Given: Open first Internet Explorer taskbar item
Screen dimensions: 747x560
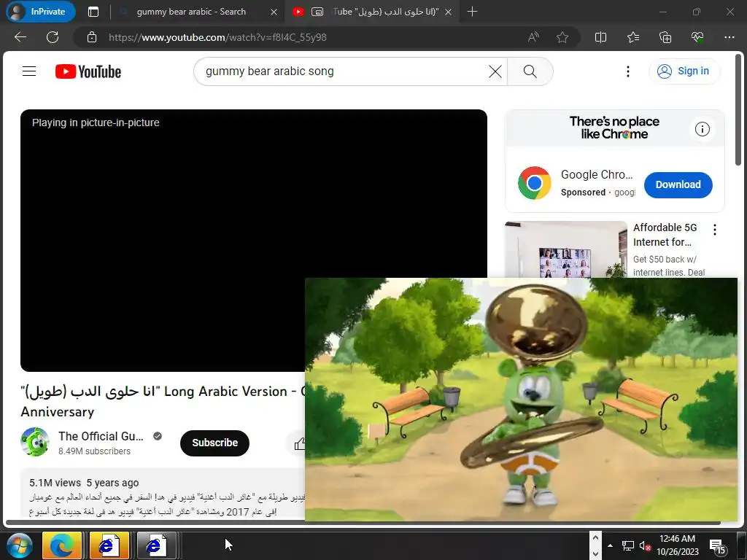Looking at the screenshot, I should [x=109, y=545].
